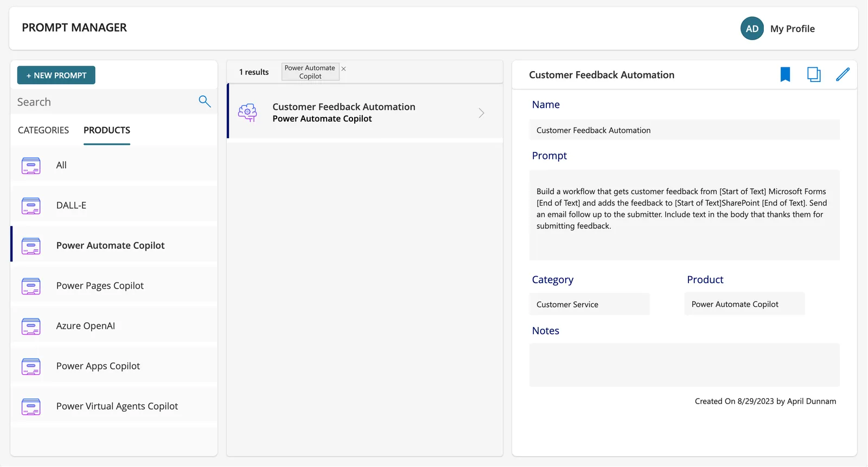868x467 pixels.
Task: Click the Power Automate Copilot row icon
Action: [x=31, y=246]
